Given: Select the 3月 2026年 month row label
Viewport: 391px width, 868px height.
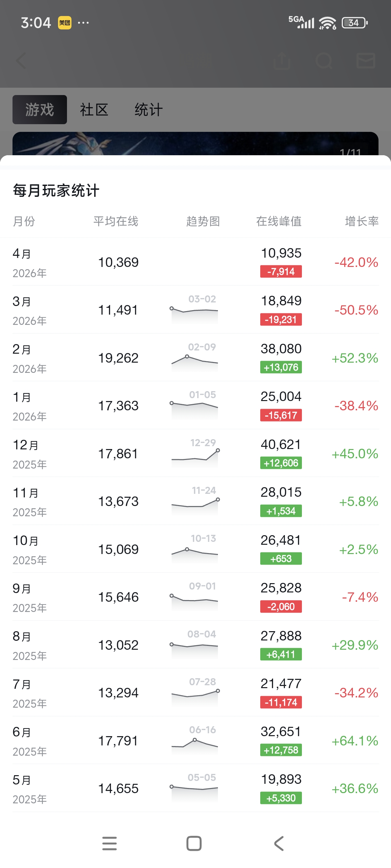Looking at the screenshot, I should pyautogui.click(x=29, y=310).
